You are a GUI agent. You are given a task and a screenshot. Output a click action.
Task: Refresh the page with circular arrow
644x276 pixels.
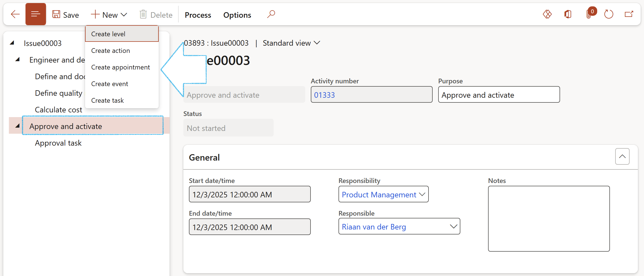point(609,14)
